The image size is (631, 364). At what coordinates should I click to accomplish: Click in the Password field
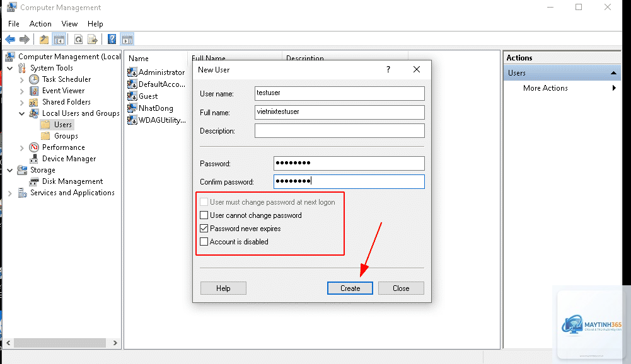tap(349, 163)
